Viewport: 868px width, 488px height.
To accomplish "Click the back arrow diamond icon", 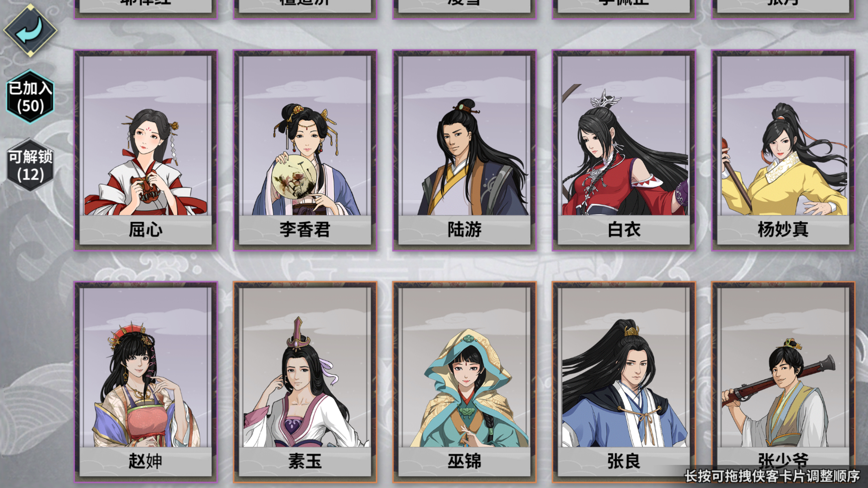I will click(30, 30).
